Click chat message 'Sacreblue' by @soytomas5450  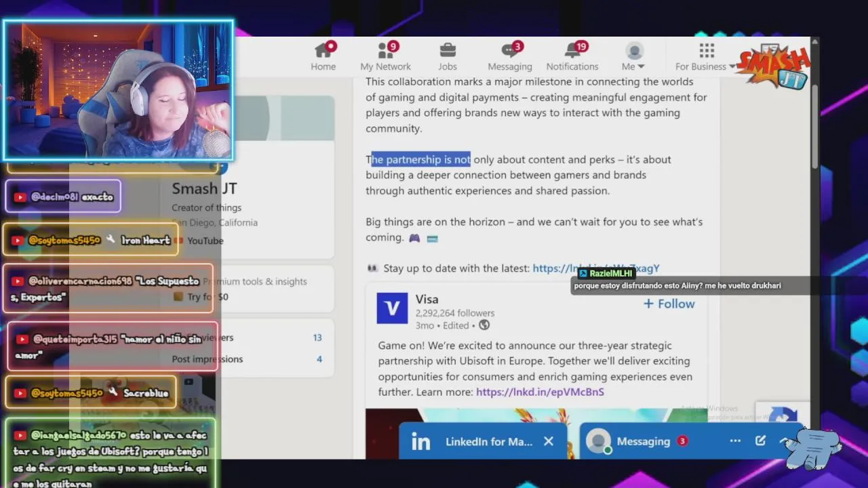pyautogui.click(x=90, y=392)
